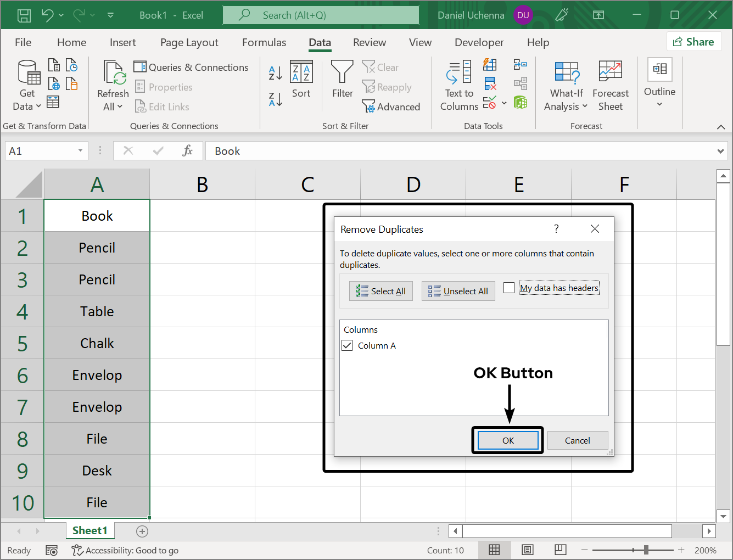Screen dimensions: 733x560
Task: Confirm the dialog with OK button
Action: 508,440
